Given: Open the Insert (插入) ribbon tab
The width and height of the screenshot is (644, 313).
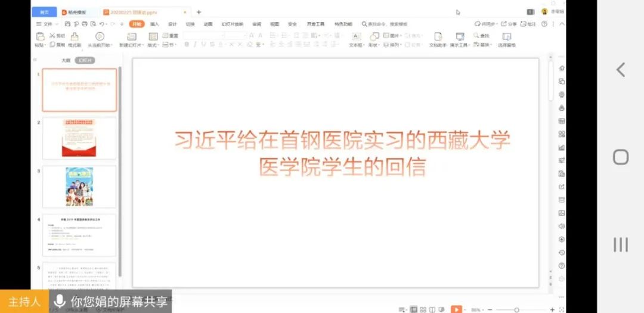Looking at the screenshot, I should point(154,24).
